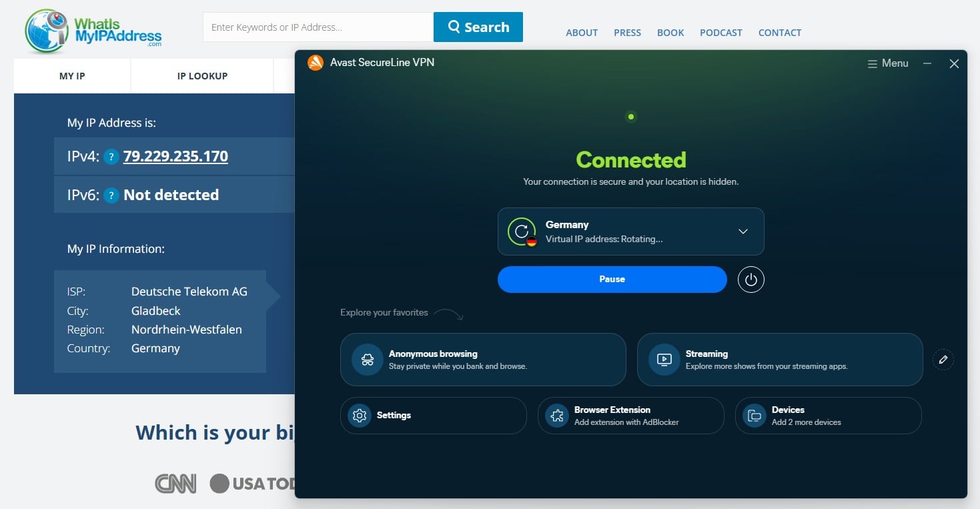Click the green status dot above Connected
980x509 pixels.
pos(631,117)
